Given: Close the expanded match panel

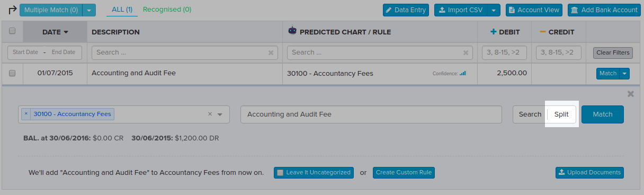Looking at the screenshot, I should (x=630, y=94).
